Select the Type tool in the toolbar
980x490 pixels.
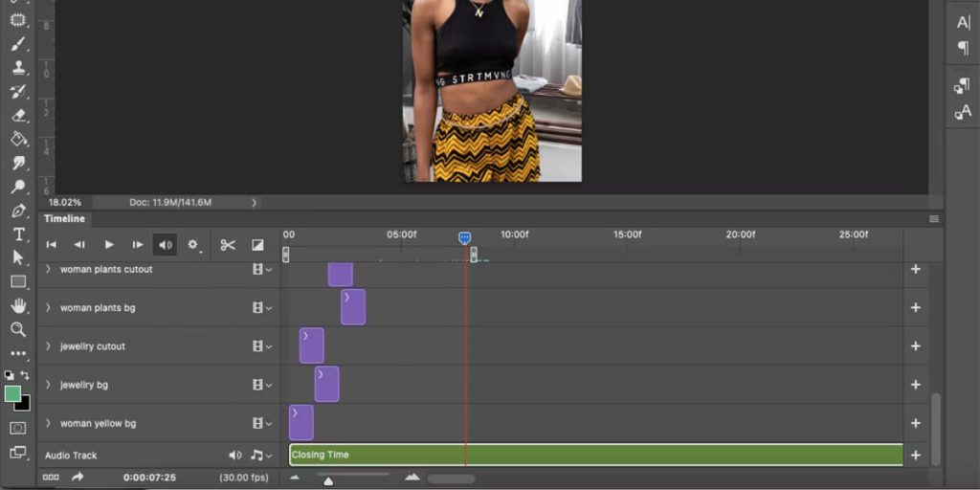tap(18, 234)
